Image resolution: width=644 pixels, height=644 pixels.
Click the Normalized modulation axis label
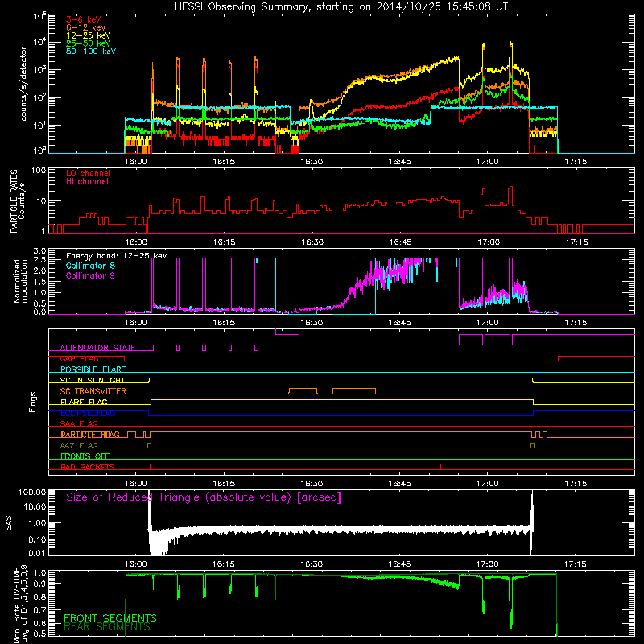(21, 281)
